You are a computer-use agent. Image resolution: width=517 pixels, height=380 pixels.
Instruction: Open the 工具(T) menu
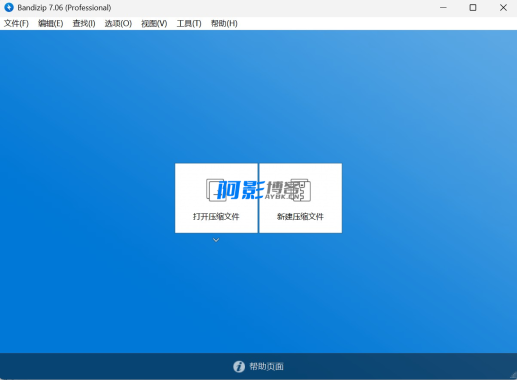189,23
